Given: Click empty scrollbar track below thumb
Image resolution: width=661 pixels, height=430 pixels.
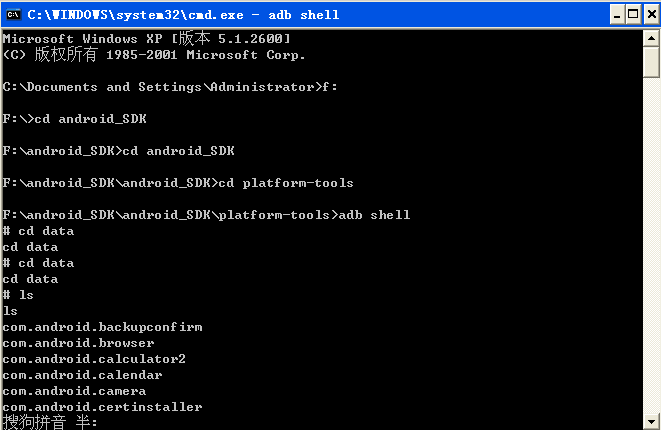Looking at the screenshot, I should click(x=651, y=245).
